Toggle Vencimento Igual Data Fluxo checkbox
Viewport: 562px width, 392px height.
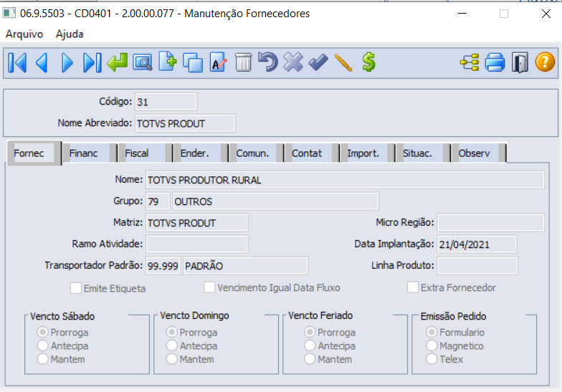coord(209,287)
